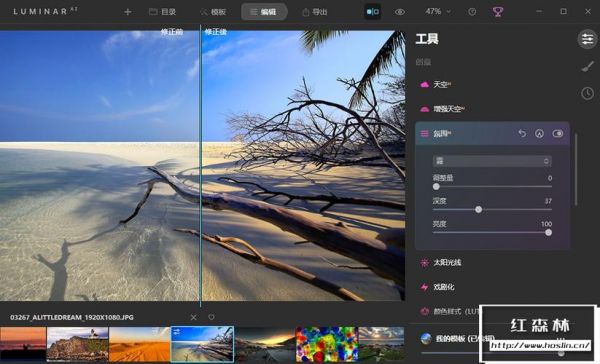The width and height of the screenshot is (600, 364).
Task: Select the 编辑 edit tab
Action: pyautogui.click(x=264, y=12)
